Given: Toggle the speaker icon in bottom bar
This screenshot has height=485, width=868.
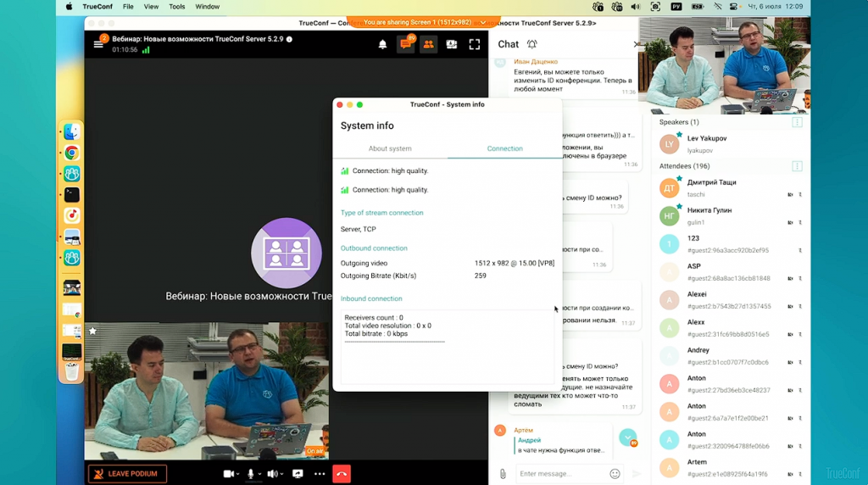Looking at the screenshot, I should coord(272,474).
